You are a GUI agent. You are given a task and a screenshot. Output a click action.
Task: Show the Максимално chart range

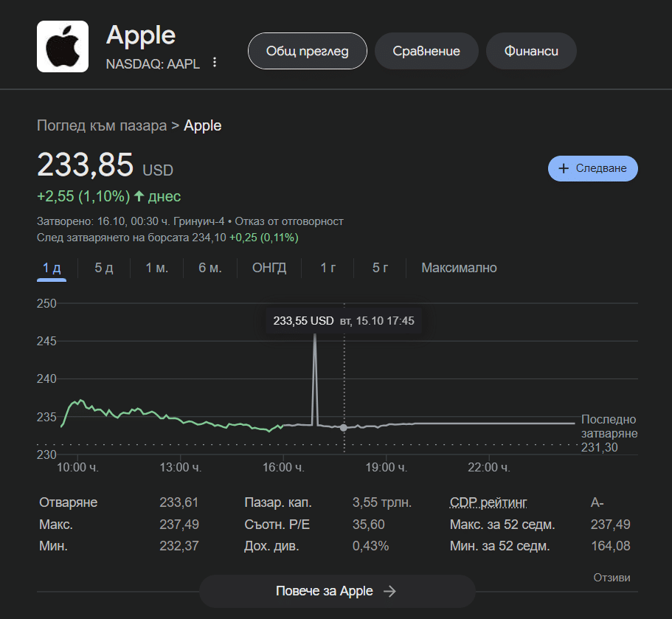click(459, 268)
